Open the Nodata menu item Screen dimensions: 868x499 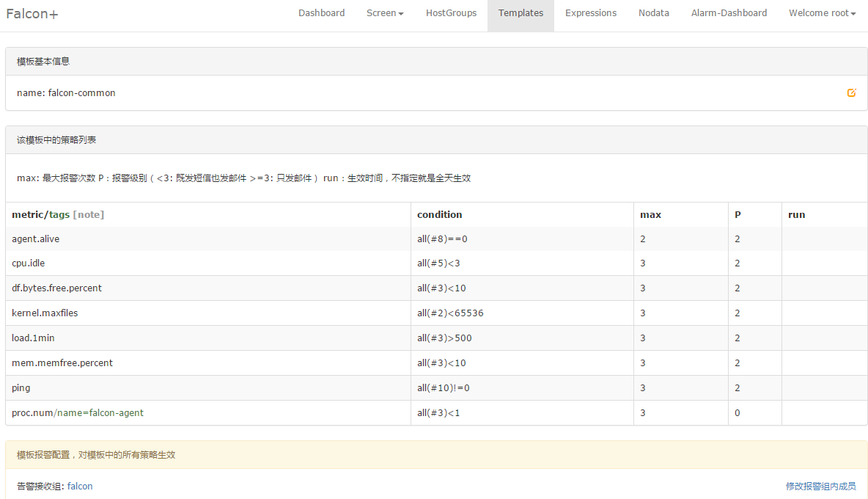[x=653, y=13]
